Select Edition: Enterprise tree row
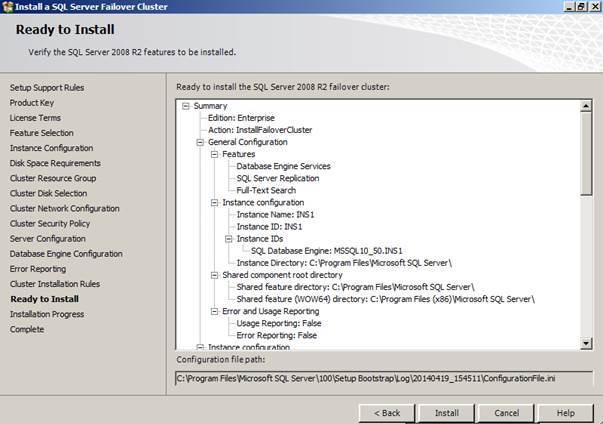Image resolution: width=603 pixels, height=424 pixels. [x=242, y=118]
